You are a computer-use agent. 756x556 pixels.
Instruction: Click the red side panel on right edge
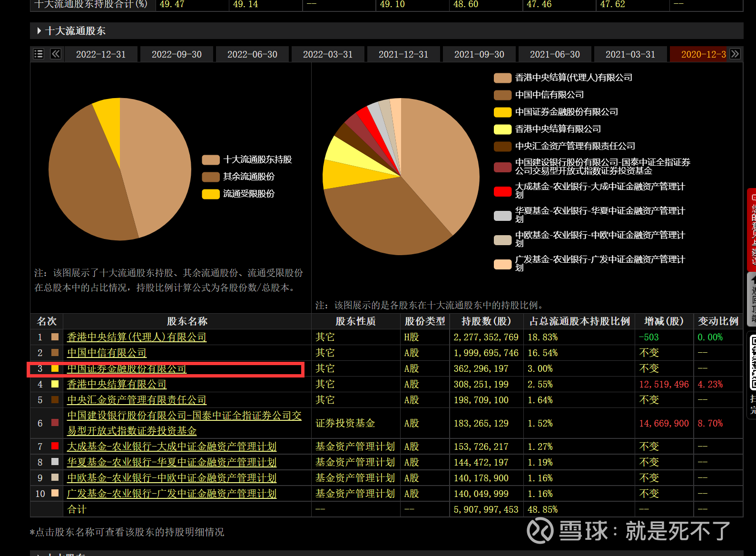(x=752, y=230)
